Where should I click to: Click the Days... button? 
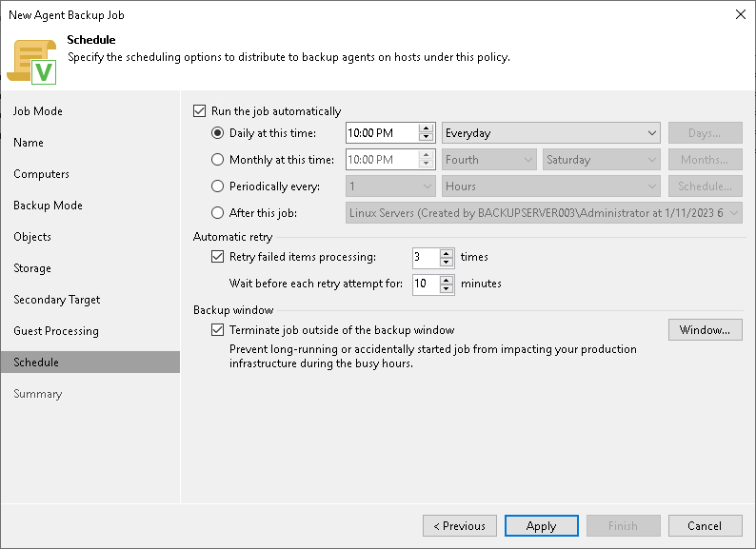pyautogui.click(x=705, y=133)
